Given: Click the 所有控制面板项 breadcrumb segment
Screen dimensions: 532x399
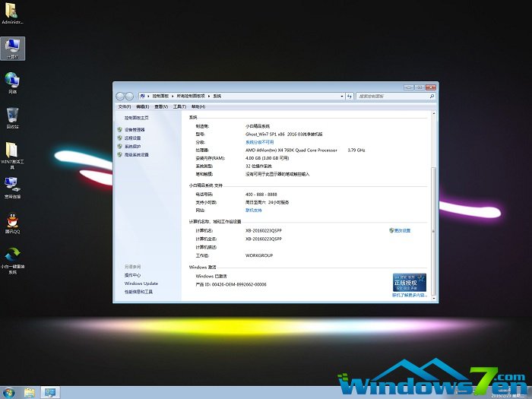Looking at the screenshot, I should 191,97.
